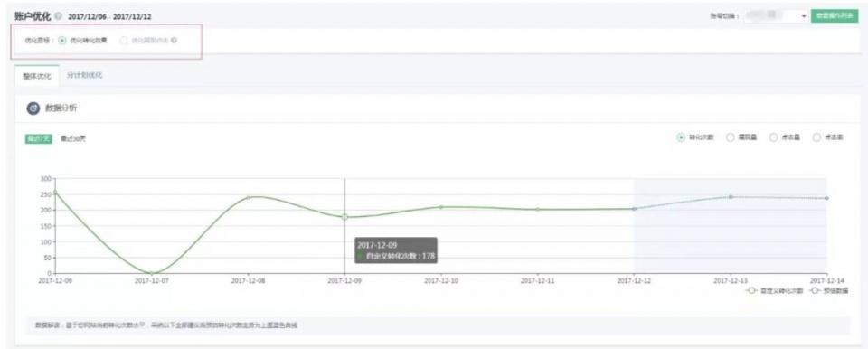Click the help icon beside 账户优化 title
Image resolution: width=868 pixels, height=349 pixels.
[59, 16]
